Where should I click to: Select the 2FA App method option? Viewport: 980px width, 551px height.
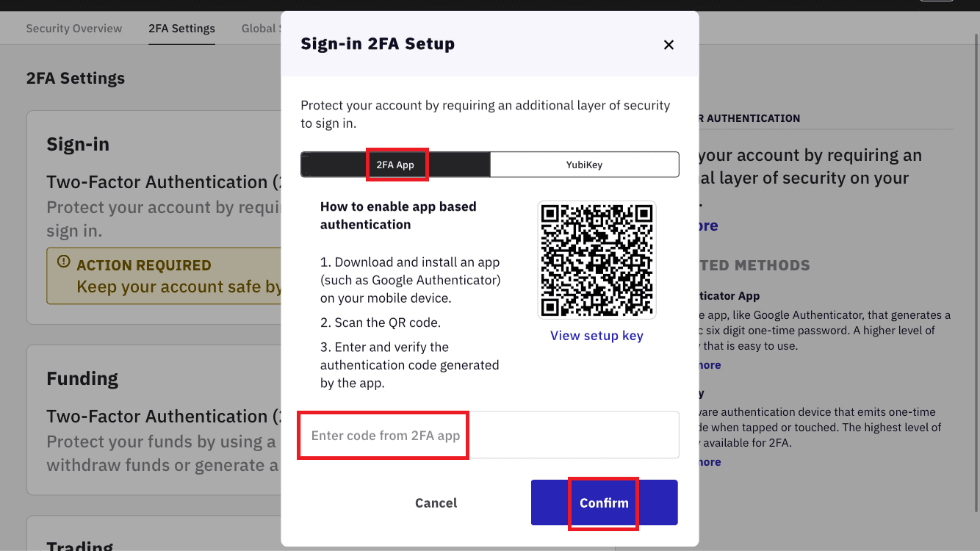click(395, 165)
